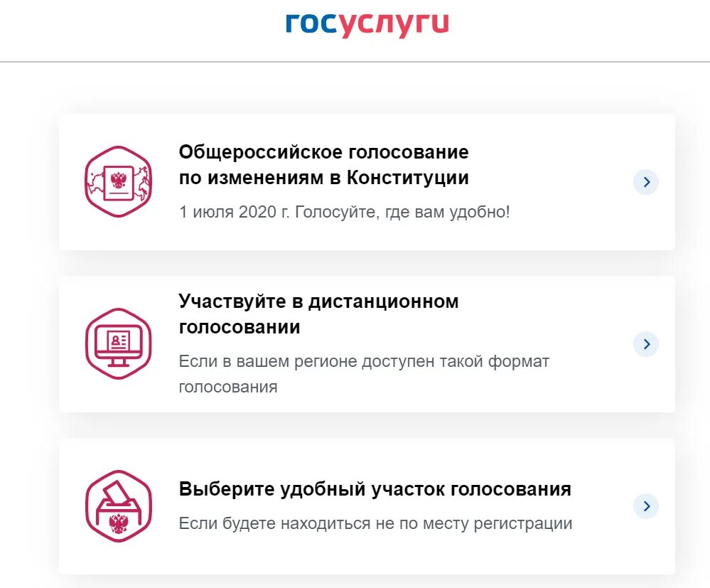Expand chevron for Участвуйте в дистанционном голосовании
Screen dimensions: 710x588
[646, 344]
